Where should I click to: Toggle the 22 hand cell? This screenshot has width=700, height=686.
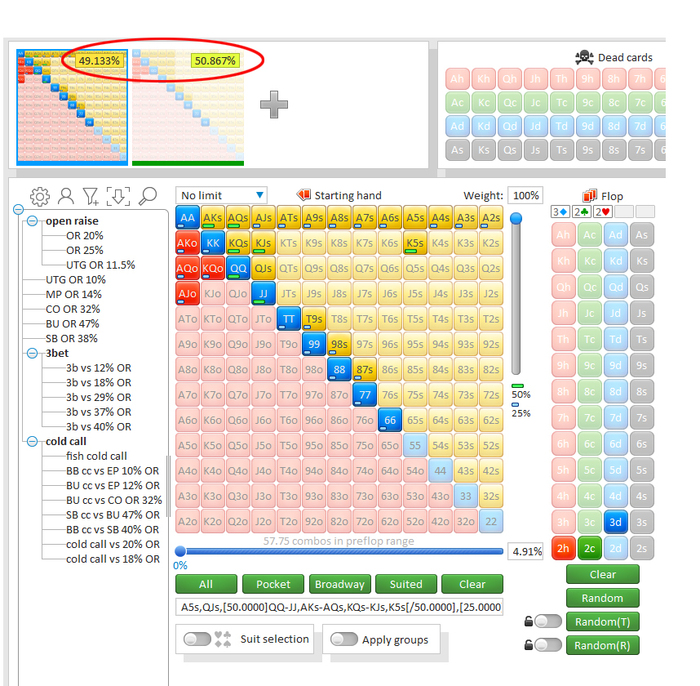coord(491,521)
